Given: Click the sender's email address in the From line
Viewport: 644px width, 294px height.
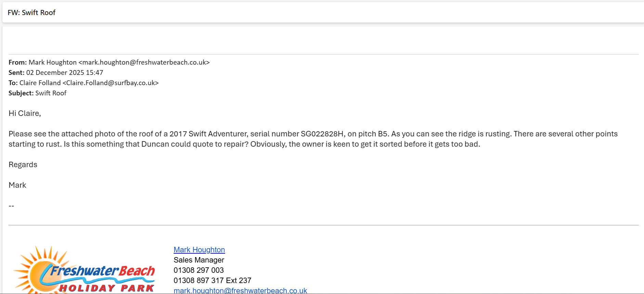Looking at the screenshot, I should (144, 63).
